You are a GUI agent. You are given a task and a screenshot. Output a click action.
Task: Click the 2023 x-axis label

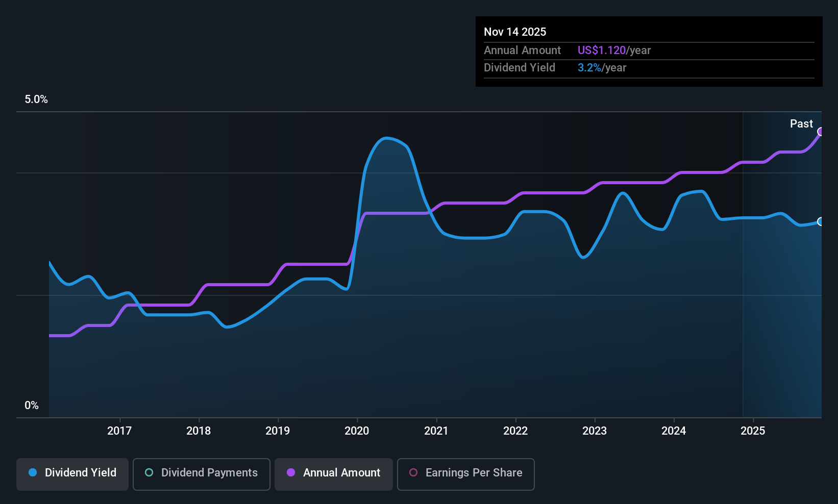point(595,431)
